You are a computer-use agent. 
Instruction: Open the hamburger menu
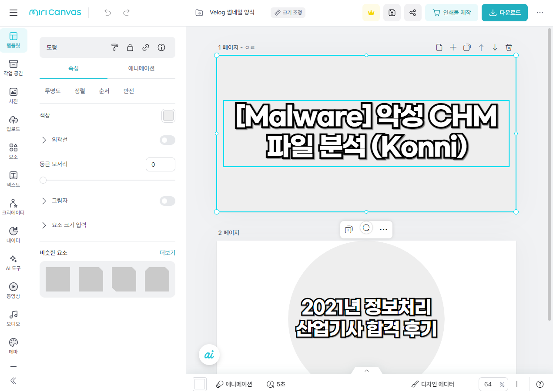[x=13, y=13]
